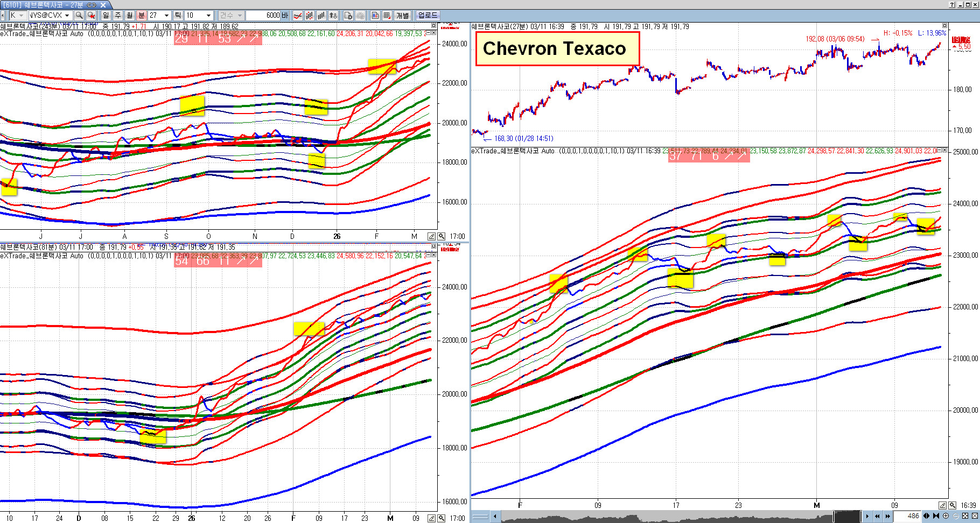Viewport: 980px width, 523px height.
Task: Click the fit-all four-arrows icon
Action: tap(965, 516)
